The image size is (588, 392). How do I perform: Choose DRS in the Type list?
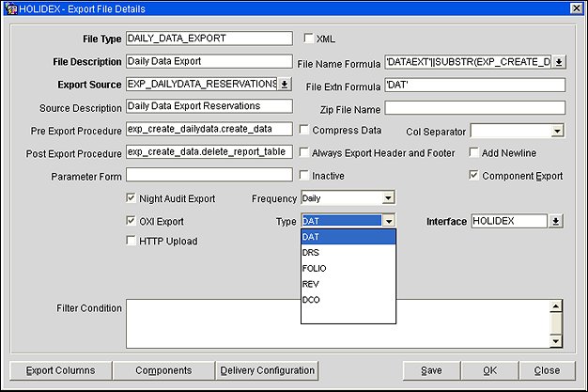(313, 253)
